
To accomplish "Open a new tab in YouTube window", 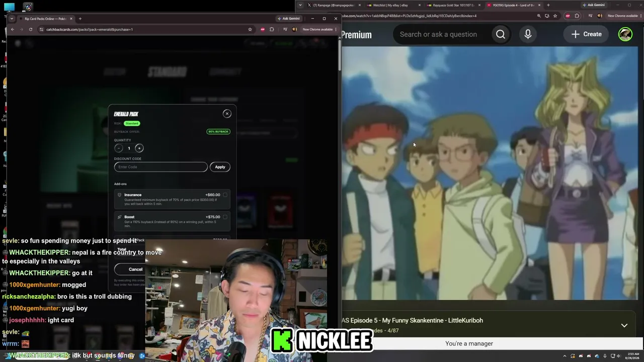I will [x=548, y=5].
